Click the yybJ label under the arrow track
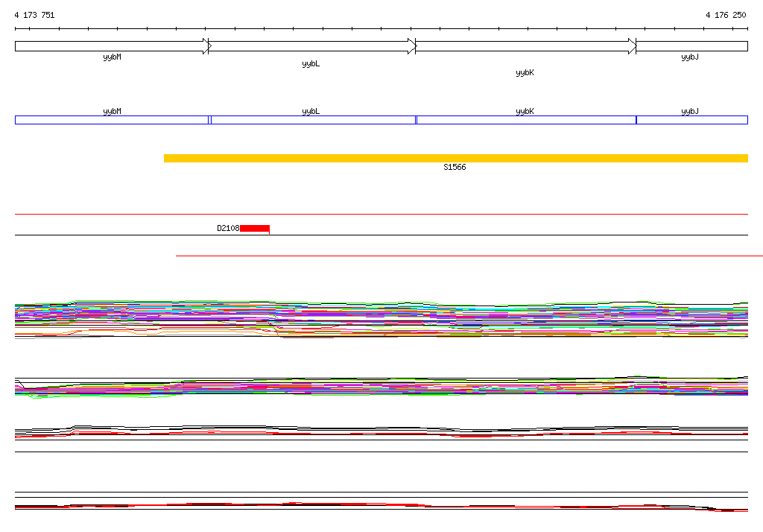Image resolution: width=763 pixels, height=532 pixels. 690,57
